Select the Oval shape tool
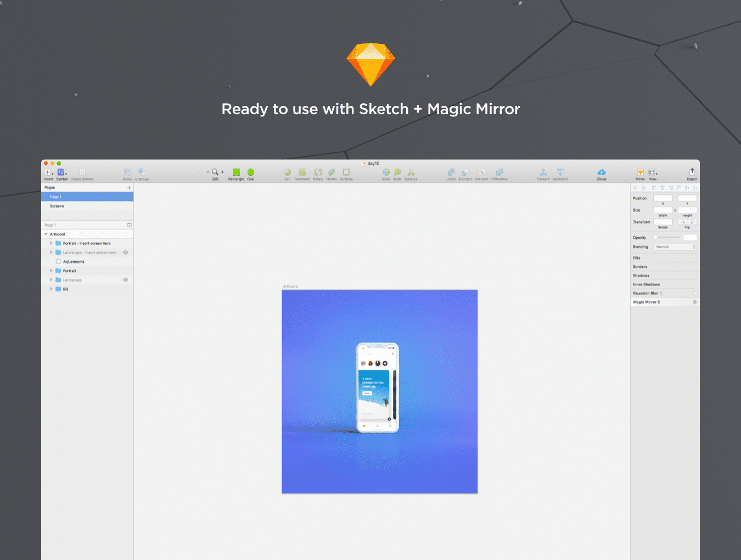This screenshot has width=741, height=560. pos(251,172)
